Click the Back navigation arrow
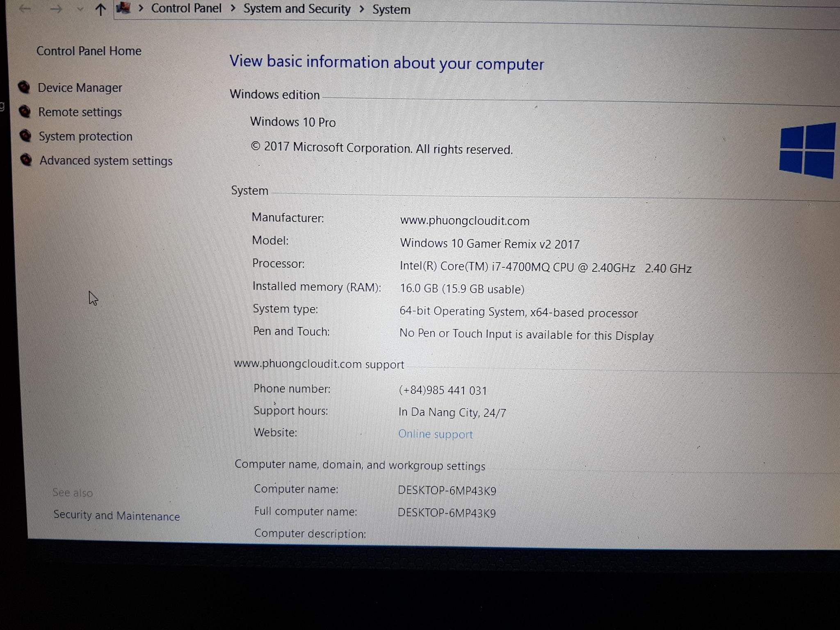The width and height of the screenshot is (840, 630). click(x=25, y=8)
